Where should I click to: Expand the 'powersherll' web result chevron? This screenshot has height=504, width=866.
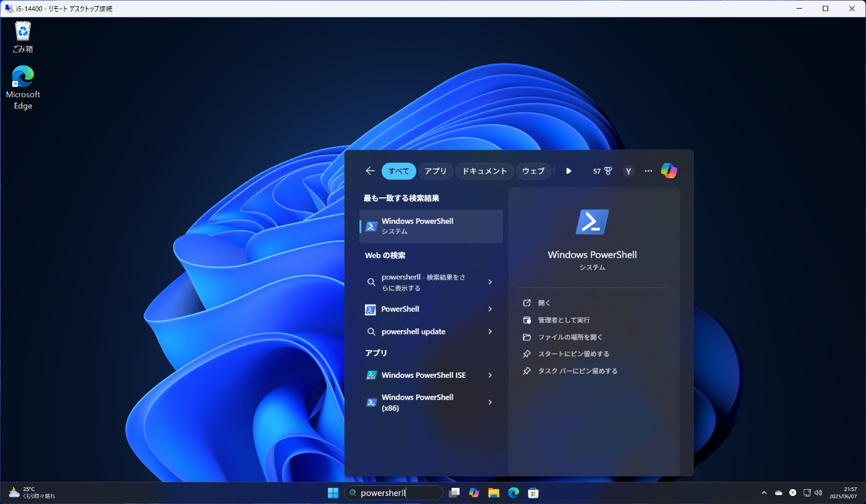pyautogui.click(x=490, y=282)
